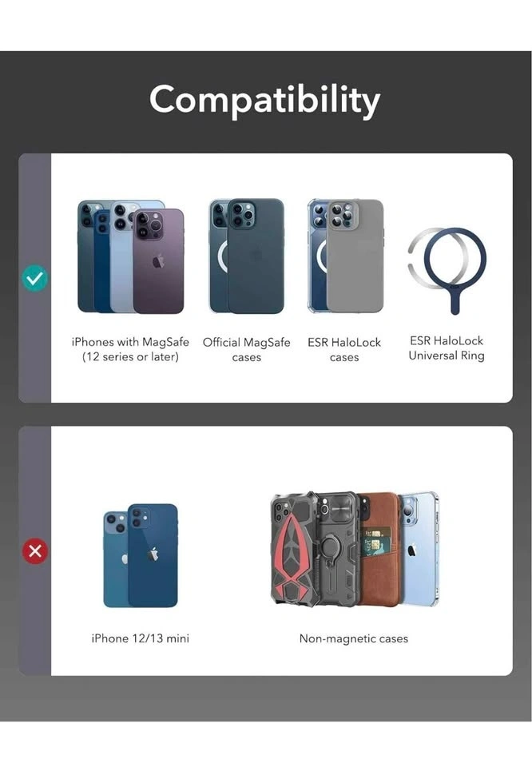The image size is (532, 767).
Task: Click the red X incompatible icon
Action: [x=35, y=551]
